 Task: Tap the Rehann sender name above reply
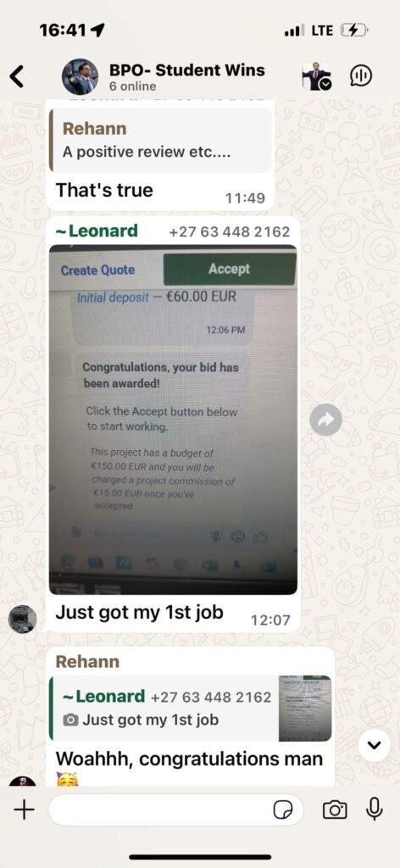tap(87, 661)
